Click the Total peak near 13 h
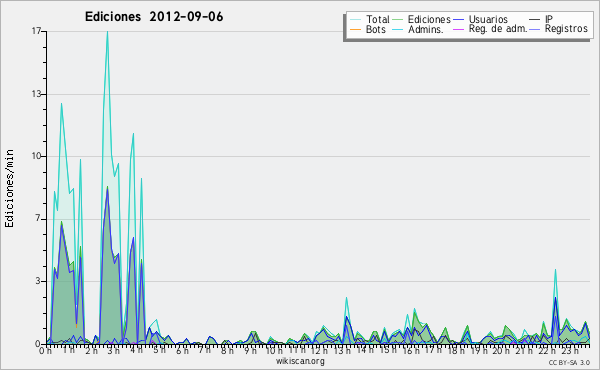Viewport: 600px width, 370px height. 346,298
